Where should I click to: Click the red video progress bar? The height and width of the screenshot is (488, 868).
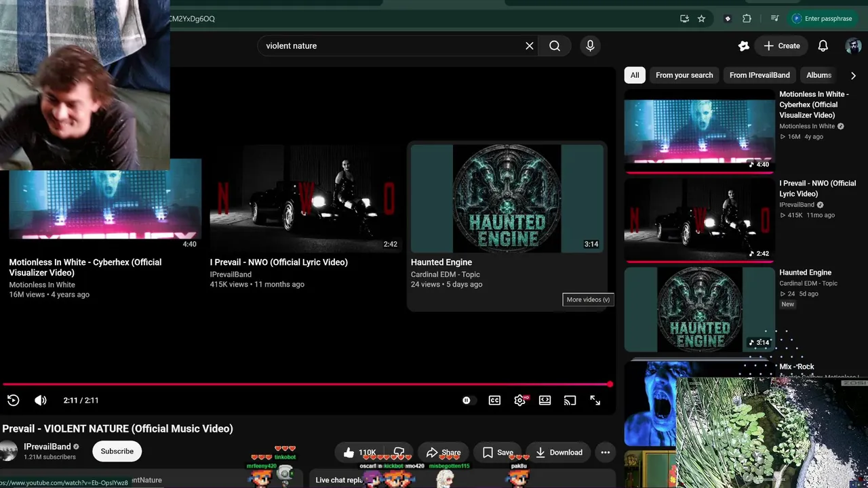(x=307, y=384)
